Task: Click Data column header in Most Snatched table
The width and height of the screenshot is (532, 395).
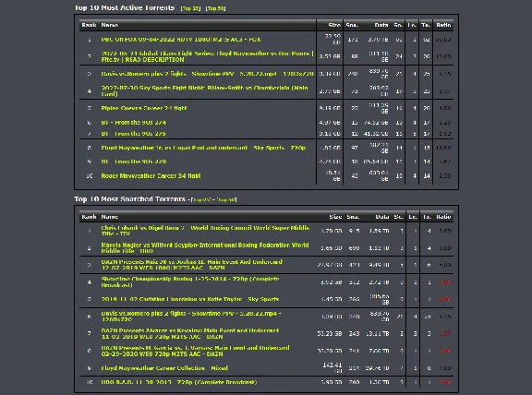Action: (382, 217)
